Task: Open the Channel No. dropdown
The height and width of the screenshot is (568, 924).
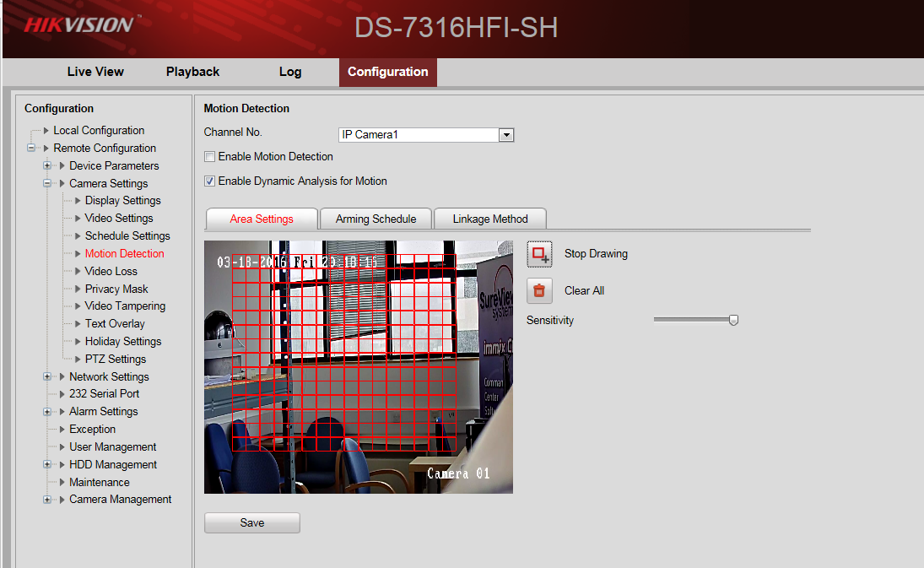Action: [505, 135]
